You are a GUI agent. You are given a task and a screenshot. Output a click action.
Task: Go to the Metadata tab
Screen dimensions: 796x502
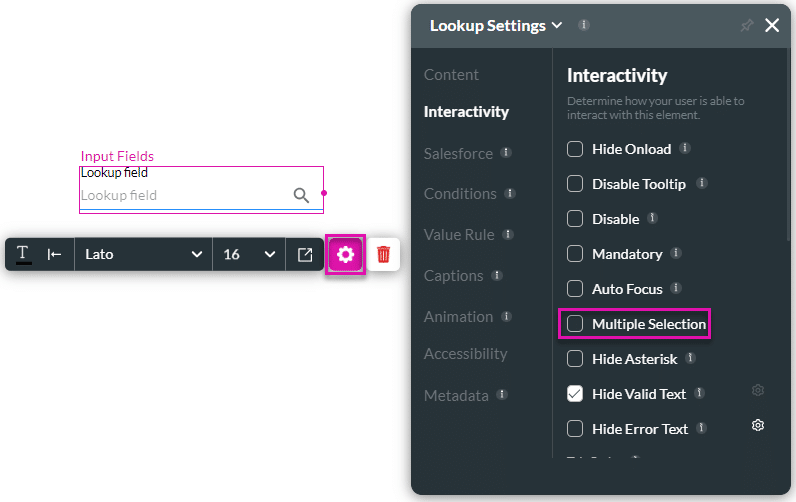point(456,395)
